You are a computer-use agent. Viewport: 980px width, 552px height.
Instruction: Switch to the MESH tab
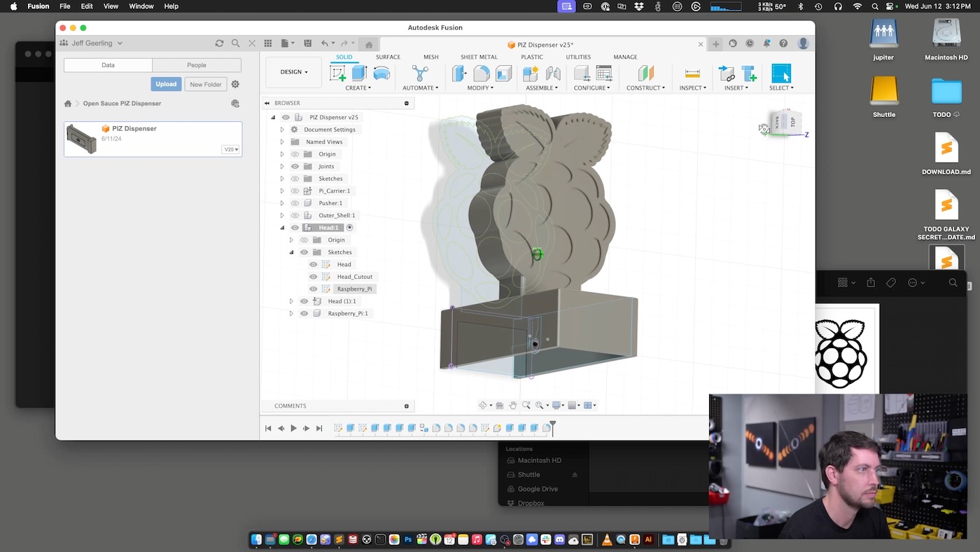430,57
